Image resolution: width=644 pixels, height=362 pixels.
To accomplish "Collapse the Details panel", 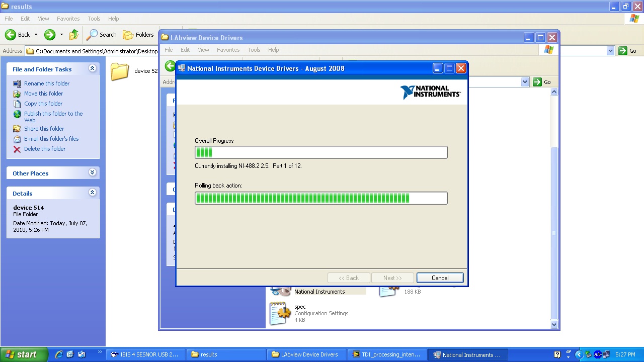I will [x=92, y=193].
